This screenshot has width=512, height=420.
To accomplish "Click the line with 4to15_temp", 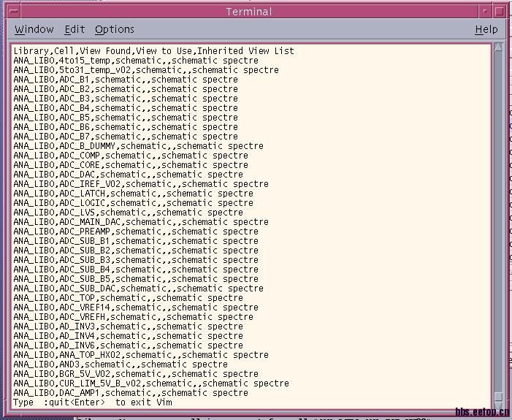I will (x=136, y=61).
